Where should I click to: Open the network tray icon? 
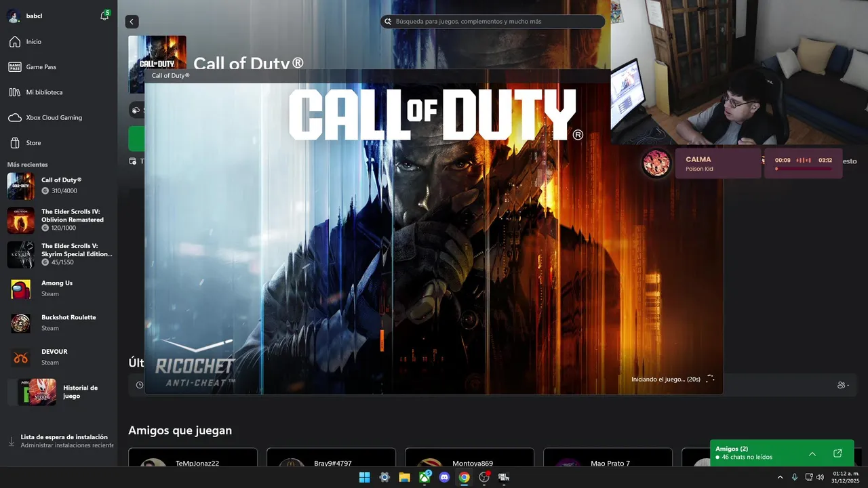click(809, 477)
